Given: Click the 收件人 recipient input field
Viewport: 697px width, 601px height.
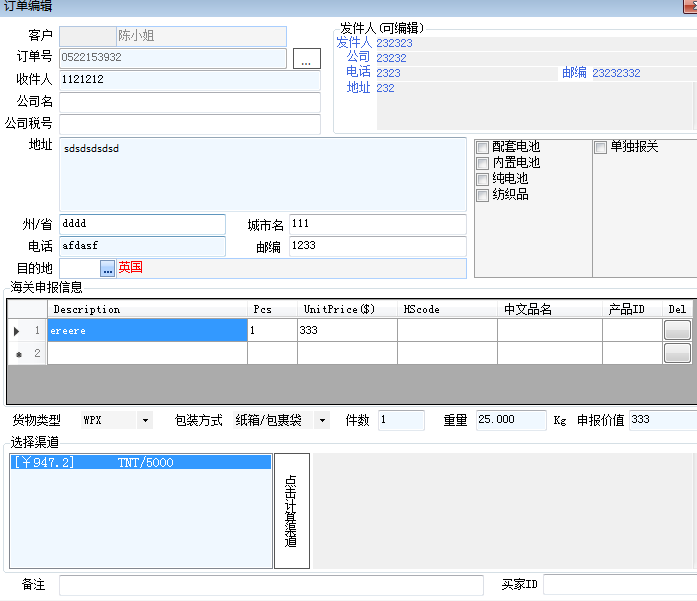Looking at the screenshot, I should click(189, 79).
